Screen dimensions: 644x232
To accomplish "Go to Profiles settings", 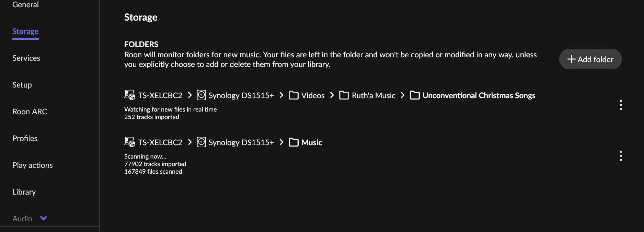I will tap(25, 138).
